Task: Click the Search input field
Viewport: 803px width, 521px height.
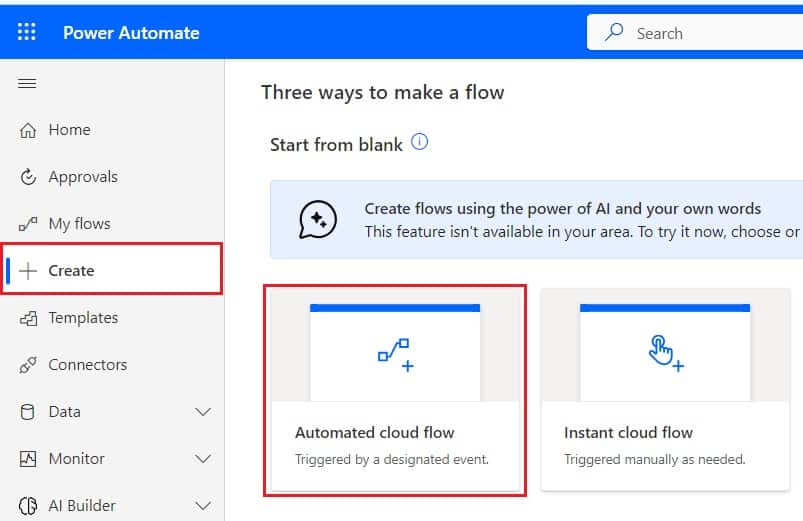Action: coord(695,32)
